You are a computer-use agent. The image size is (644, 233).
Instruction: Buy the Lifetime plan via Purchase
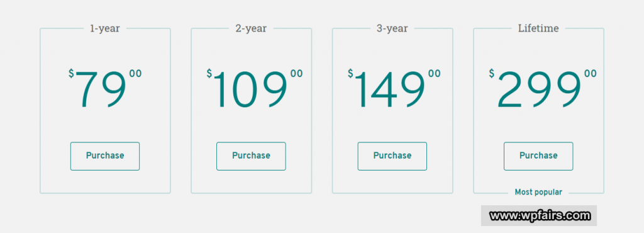pos(538,156)
